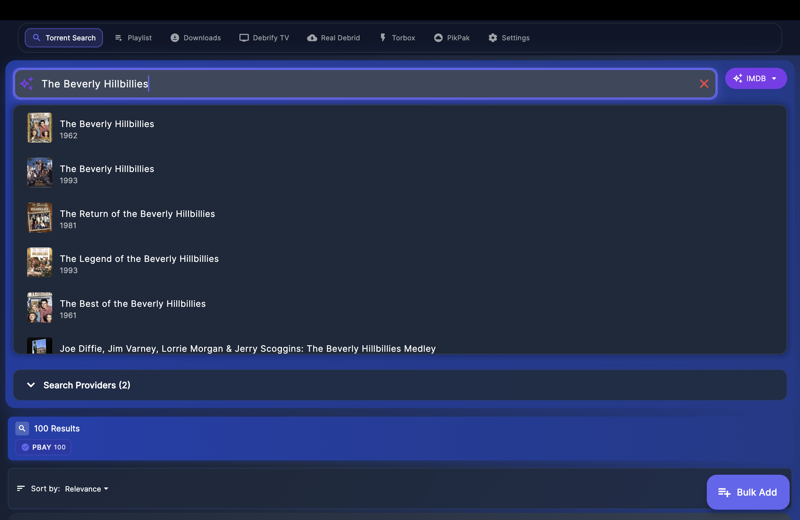The width and height of the screenshot is (800, 520).
Task: Click The Return of the Beverly Hillbillies poster
Action: 40,218
